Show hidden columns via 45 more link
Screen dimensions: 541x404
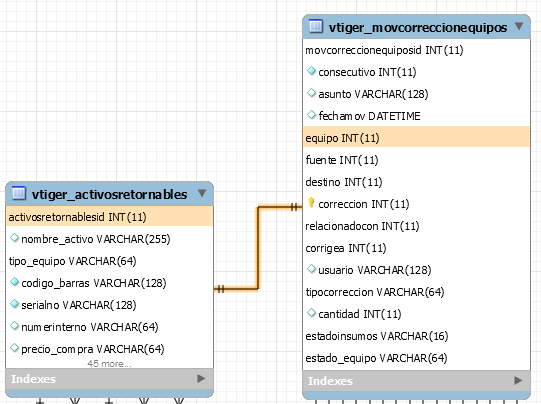(109, 364)
